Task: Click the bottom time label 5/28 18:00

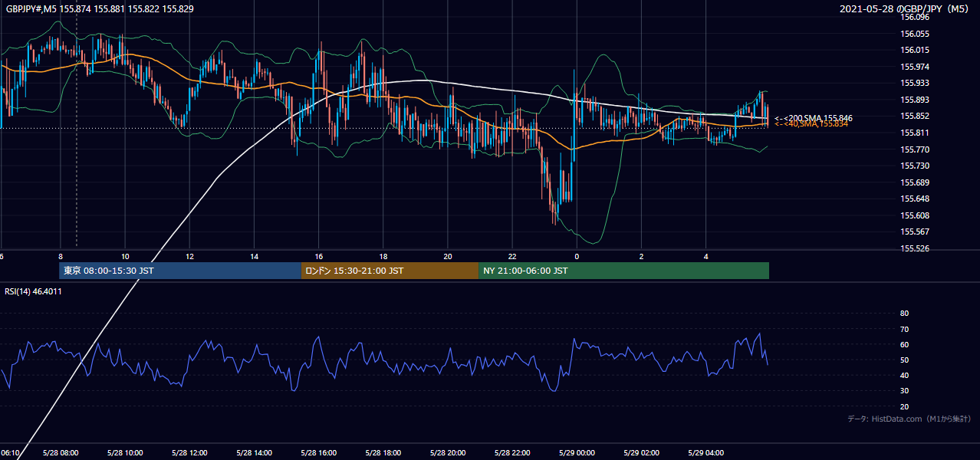Action: pyautogui.click(x=383, y=453)
